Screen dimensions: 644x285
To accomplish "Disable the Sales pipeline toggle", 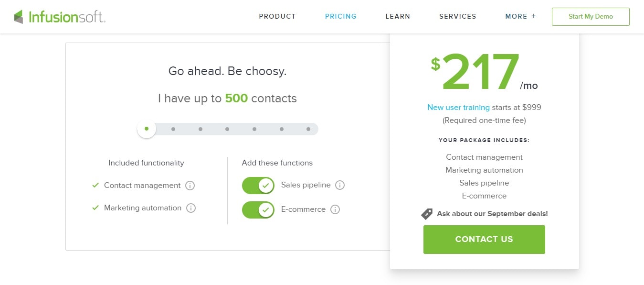I will (258, 186).
